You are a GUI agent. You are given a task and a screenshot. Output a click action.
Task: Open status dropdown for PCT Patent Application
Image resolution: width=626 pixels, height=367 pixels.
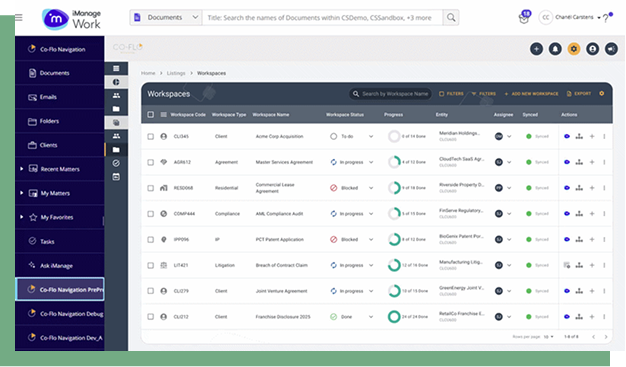[x=371, y=239]
